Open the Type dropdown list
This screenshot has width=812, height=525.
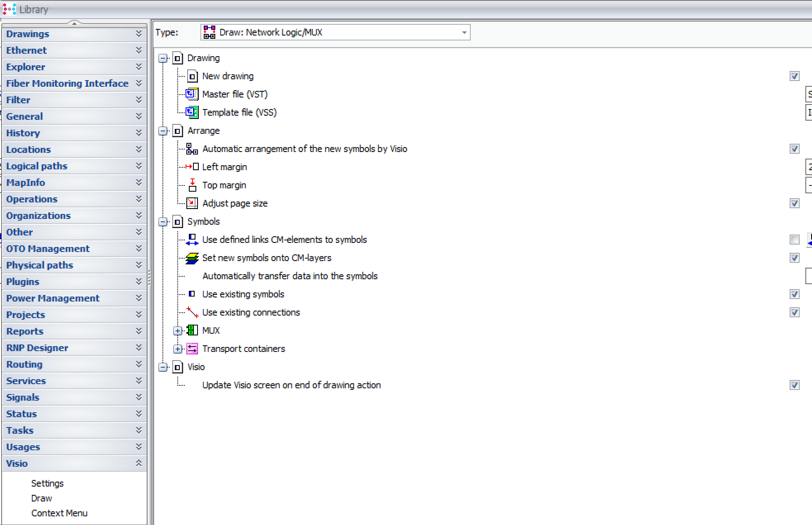click(x=464, y=32)
